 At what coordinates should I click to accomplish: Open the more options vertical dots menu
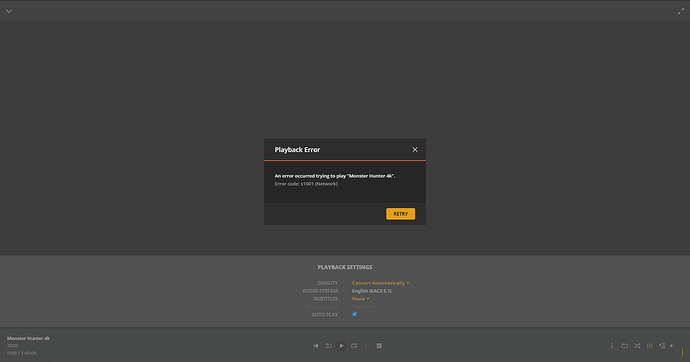coord(612,346)
